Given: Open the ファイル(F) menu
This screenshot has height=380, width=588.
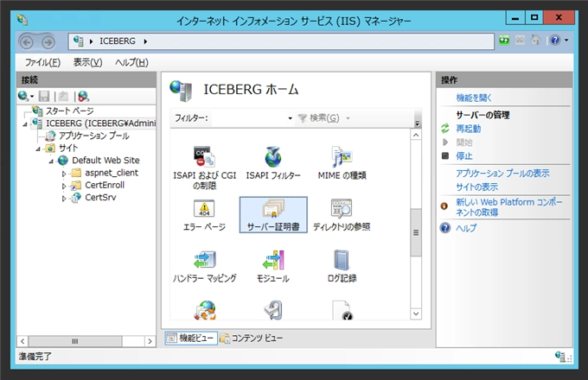Looking at the screenshot, I should tap(42, 62).
